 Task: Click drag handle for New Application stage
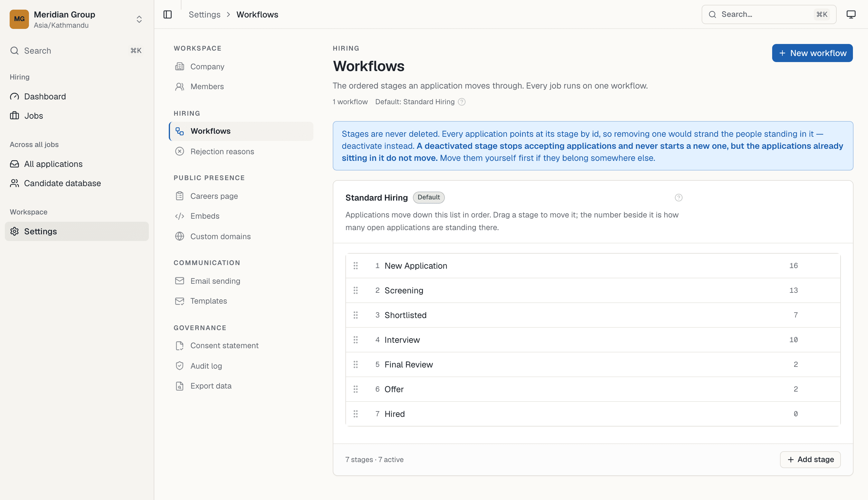(x=356, y=266)
